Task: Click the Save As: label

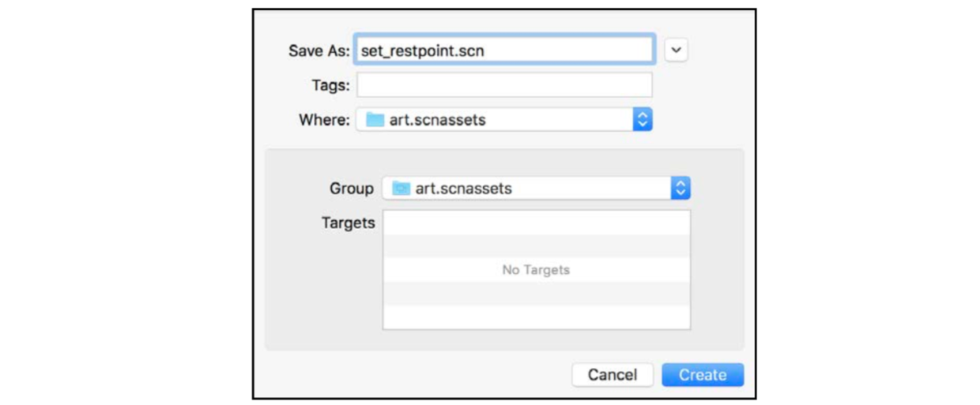Action: [x=319, y=51]
